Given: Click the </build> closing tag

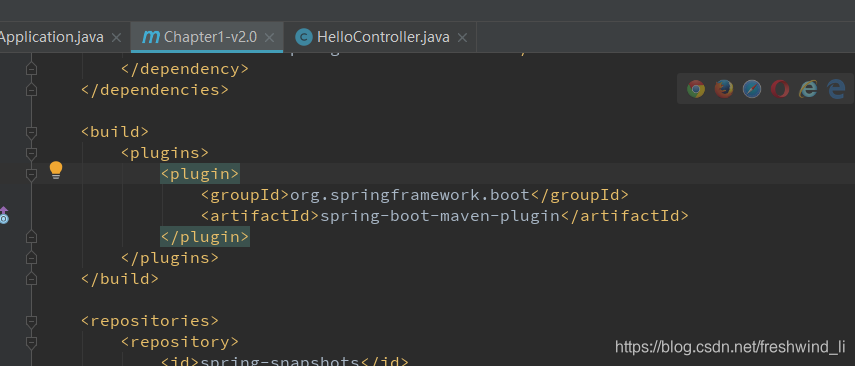Looking at the screenshot, I should (120, 279).
